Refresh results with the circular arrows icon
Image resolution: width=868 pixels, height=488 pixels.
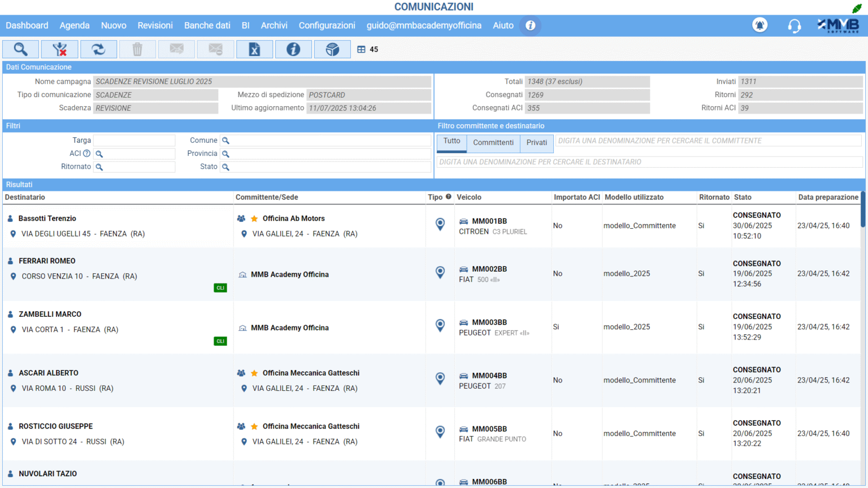(98, 50)
